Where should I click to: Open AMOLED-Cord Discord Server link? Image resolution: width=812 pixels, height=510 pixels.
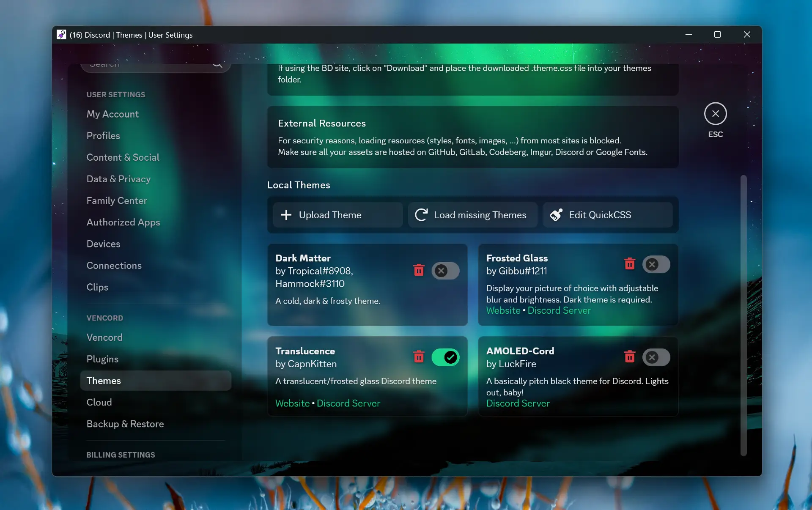coord(518,403)
